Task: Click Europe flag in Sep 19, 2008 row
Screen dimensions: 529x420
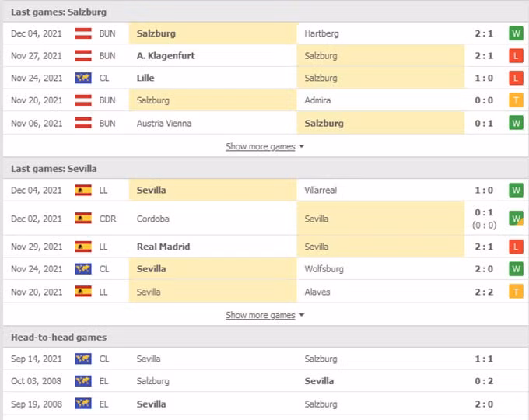Action: [x=83, y=404]
